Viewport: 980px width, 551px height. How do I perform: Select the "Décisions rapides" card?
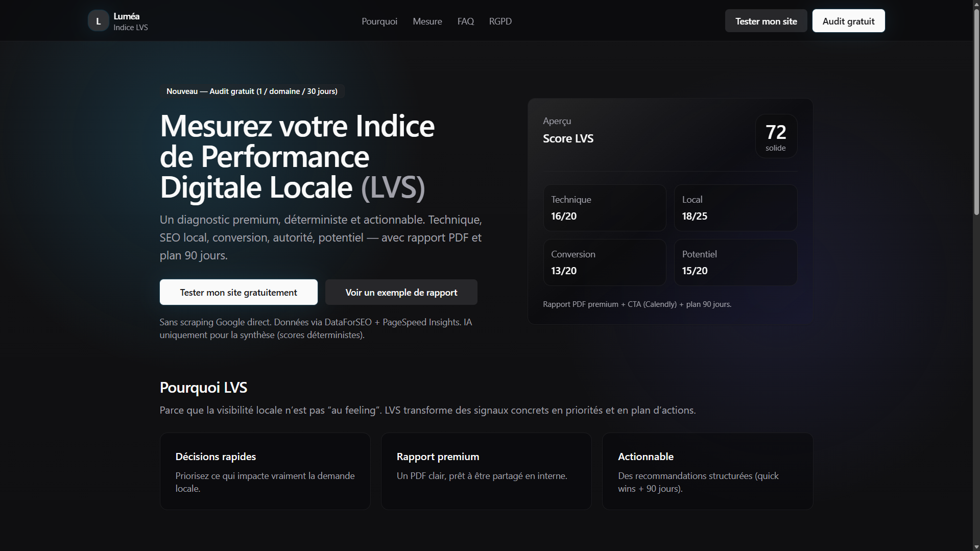(265, 471)
